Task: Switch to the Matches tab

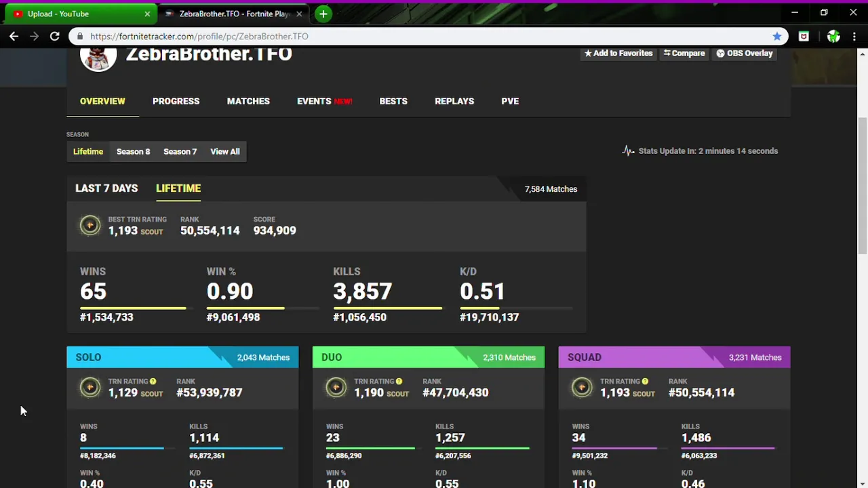Action: click(x=248, y=101)
